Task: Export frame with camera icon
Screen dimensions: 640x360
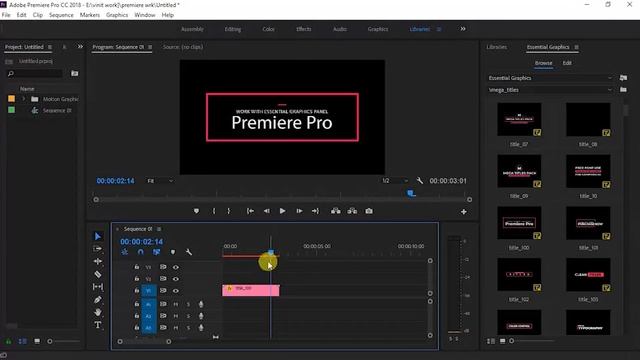Action: (x=369, y=211)
